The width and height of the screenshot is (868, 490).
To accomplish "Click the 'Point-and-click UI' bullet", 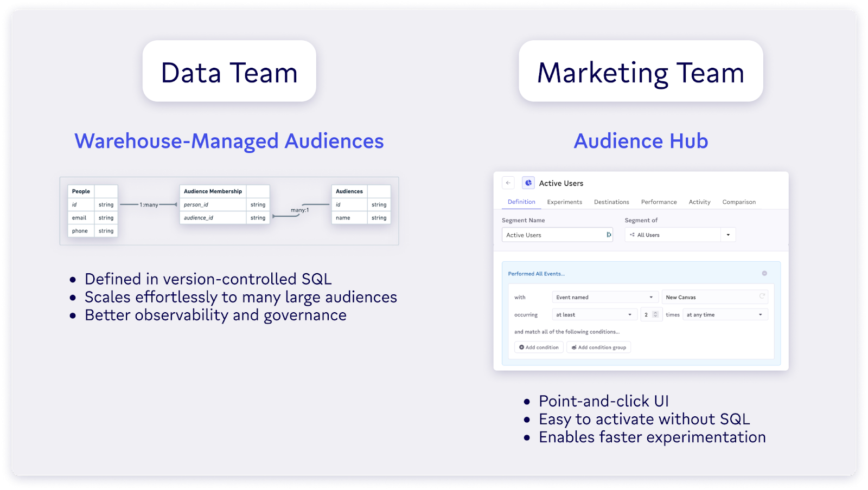I will (x=603, y=401).
